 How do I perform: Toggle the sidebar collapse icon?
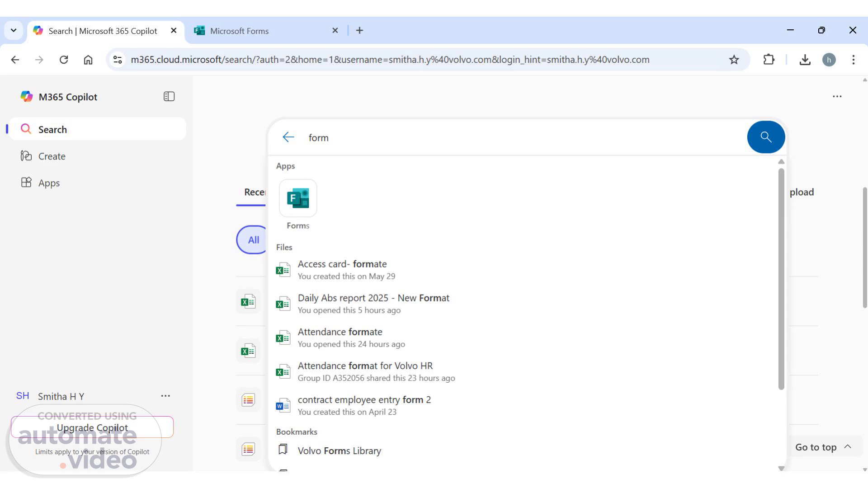click(169, 97)
